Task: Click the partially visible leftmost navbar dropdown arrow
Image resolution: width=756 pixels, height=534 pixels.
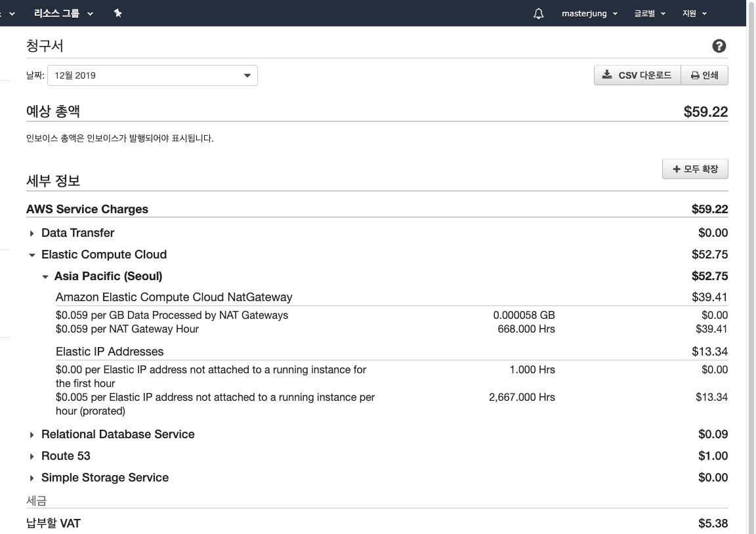Action: (12, 14)
